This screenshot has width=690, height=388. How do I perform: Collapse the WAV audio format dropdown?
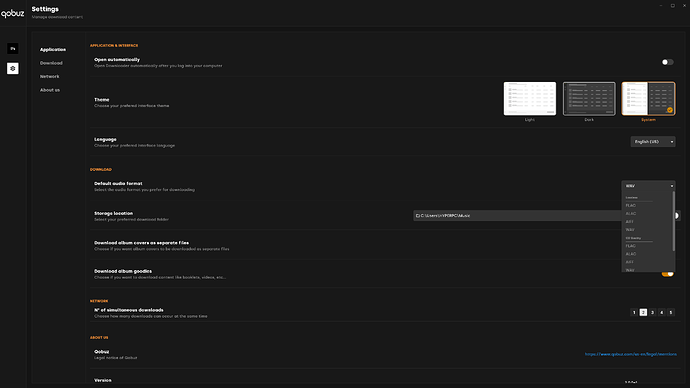pos(648,186)
